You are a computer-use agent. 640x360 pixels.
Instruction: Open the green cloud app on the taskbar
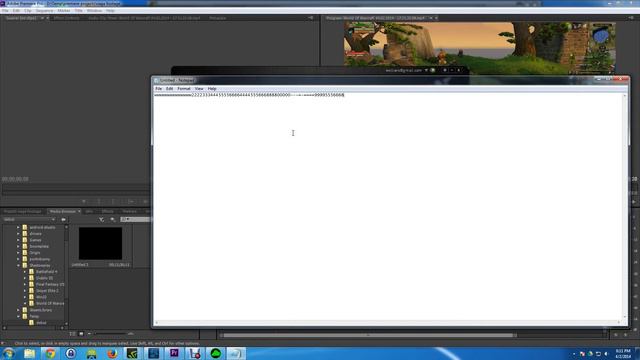point(216,353)
